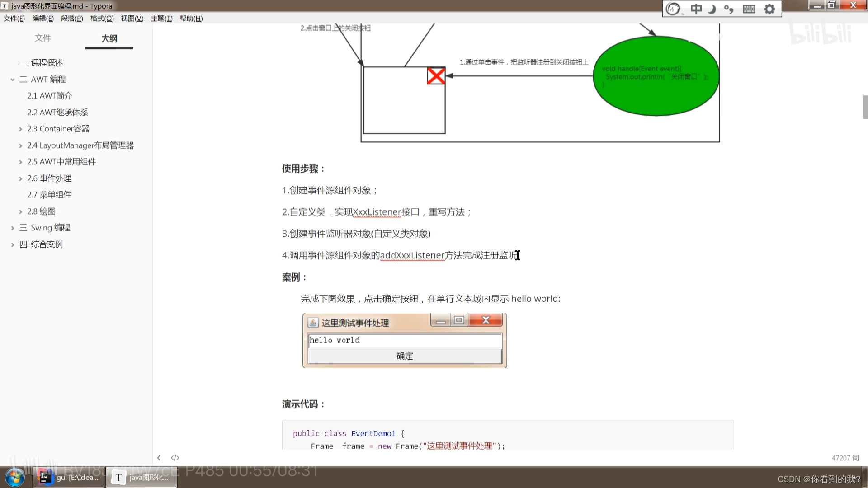Open the Windows Start menu
Image resolution: width=868 pixels, height=488 pixels.
[x=15, y=477]
